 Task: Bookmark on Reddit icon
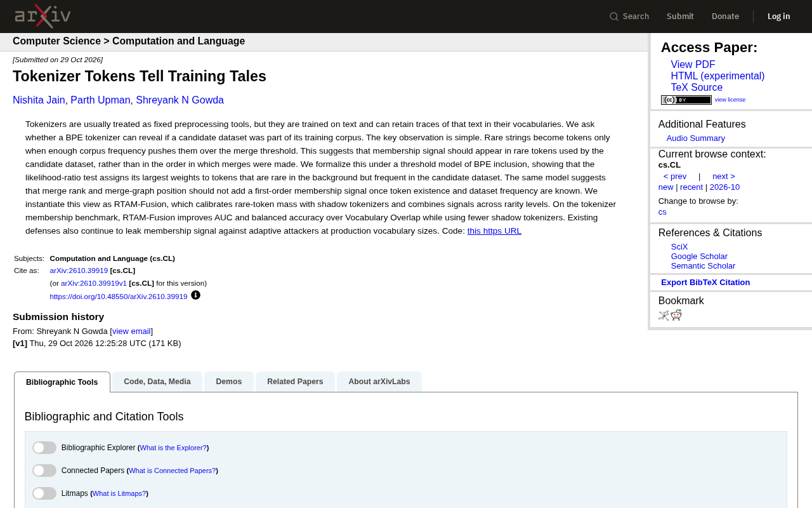coord(676,315)
